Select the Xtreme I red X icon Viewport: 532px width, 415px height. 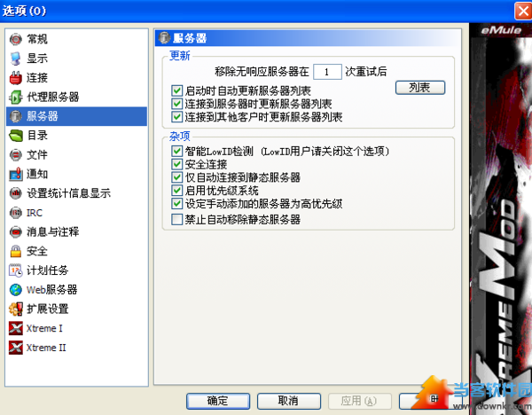16,328
